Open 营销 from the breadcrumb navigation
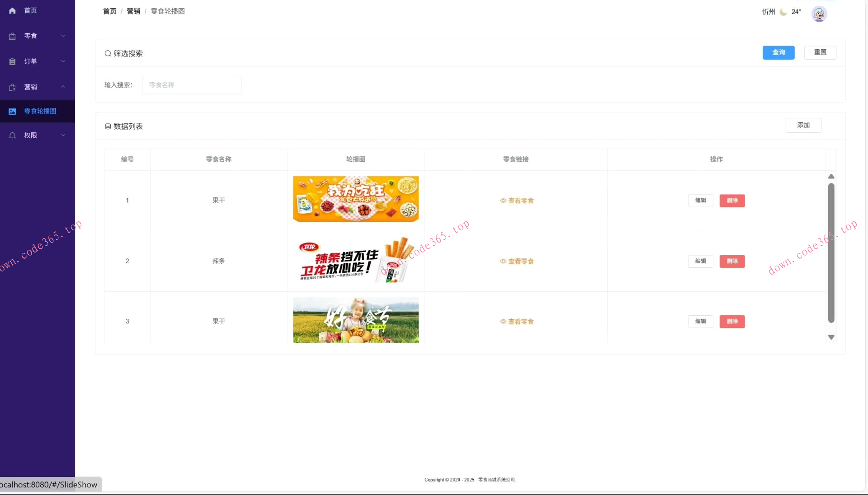Screen dimensions: 868x495 click(133, 11)
